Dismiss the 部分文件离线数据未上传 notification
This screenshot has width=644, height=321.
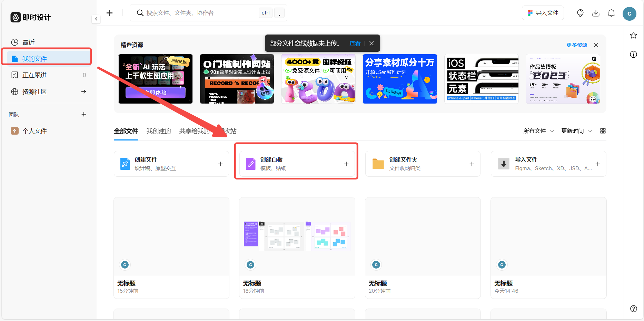tap(371, 43)
